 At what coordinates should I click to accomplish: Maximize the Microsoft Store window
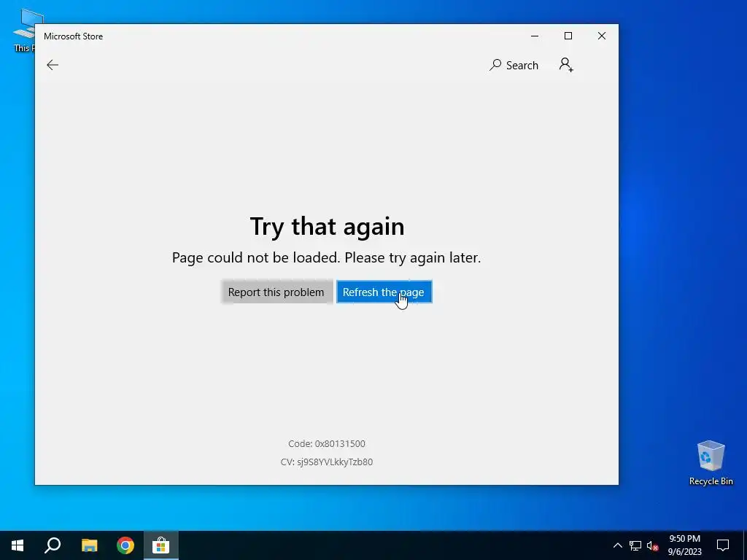568,36
